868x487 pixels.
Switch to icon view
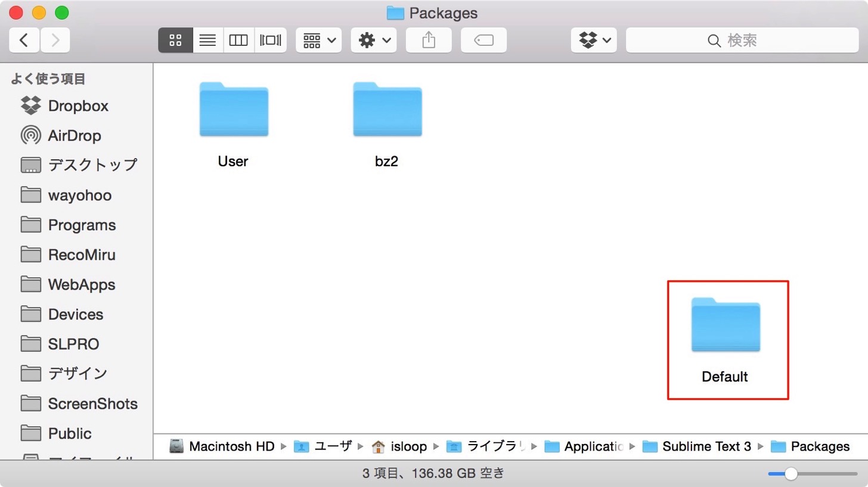point(175,40)
